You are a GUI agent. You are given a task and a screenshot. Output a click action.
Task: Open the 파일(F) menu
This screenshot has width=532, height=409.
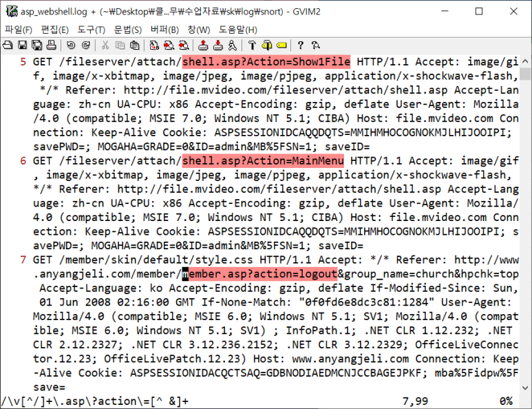coord(19,30)
